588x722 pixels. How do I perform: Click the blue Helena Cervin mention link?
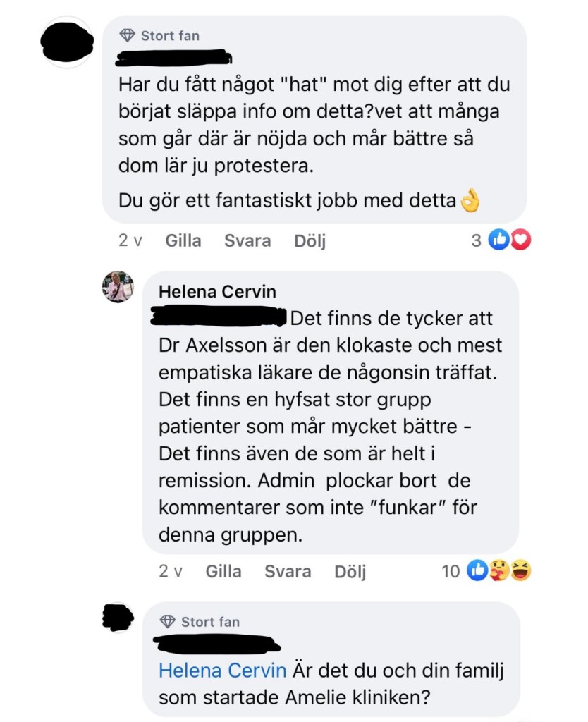(222, 671)
